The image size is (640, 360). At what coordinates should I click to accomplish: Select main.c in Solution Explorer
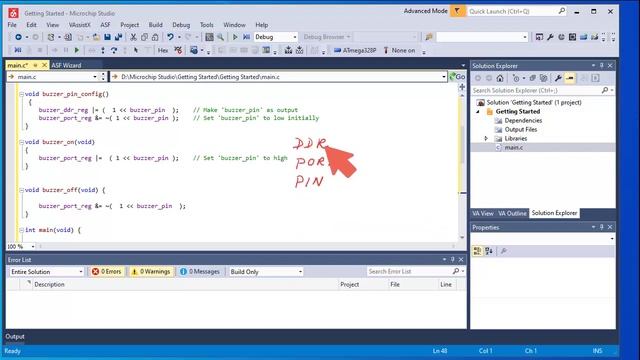click(513, 148)
